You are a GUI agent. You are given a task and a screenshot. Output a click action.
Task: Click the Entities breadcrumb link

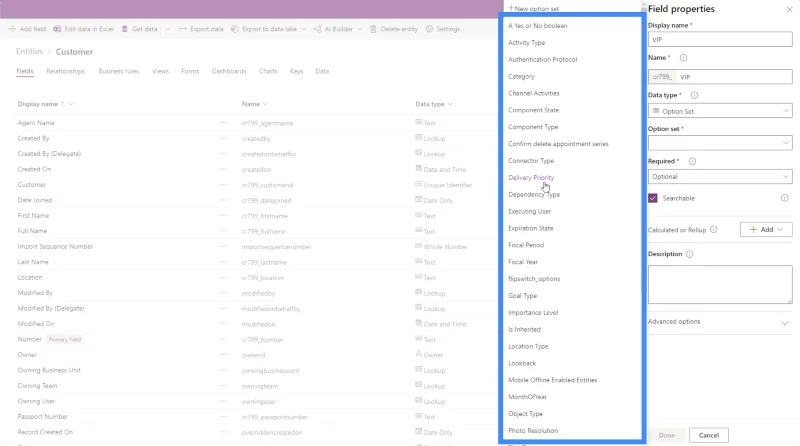pos(29,52)
